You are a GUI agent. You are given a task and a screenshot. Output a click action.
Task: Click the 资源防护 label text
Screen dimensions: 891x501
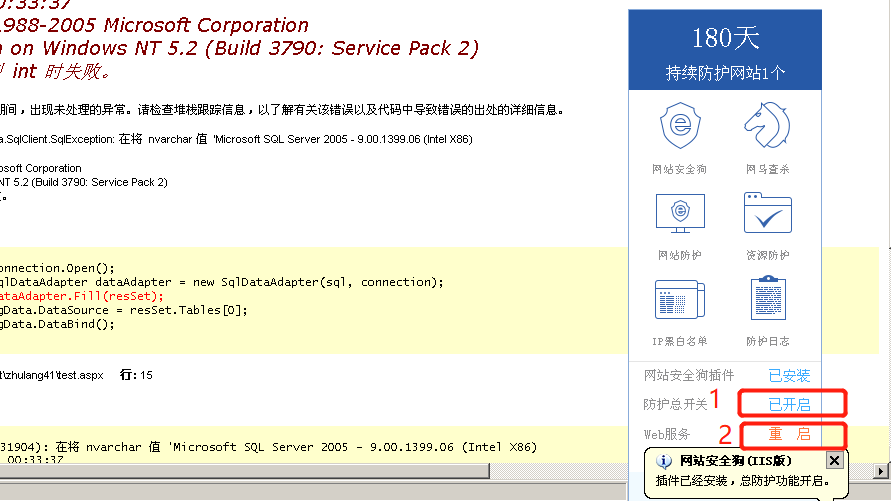[768, 255]
